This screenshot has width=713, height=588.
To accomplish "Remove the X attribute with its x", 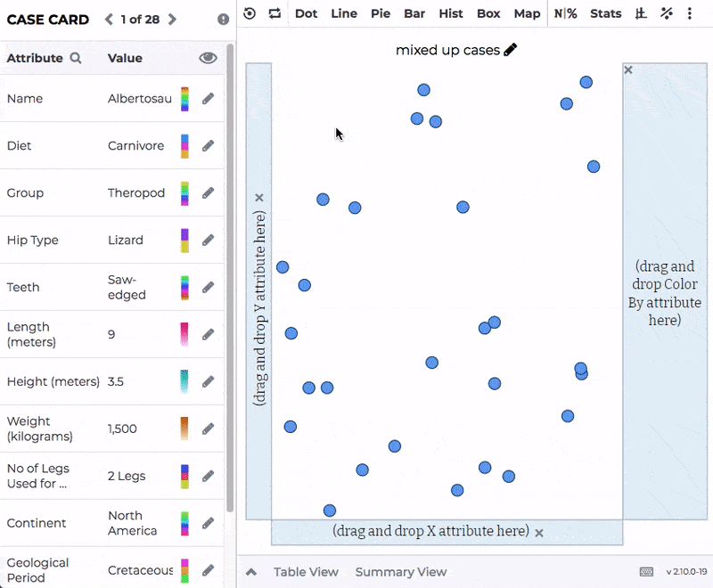I will coord(539,533).
